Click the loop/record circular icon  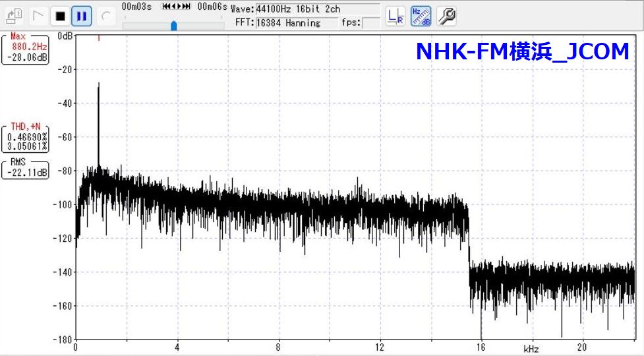pyautogui.click(x=104, y=15)
